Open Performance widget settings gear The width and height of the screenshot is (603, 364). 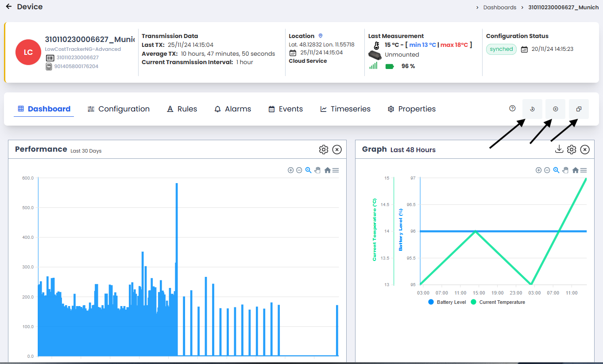(323, 149)
